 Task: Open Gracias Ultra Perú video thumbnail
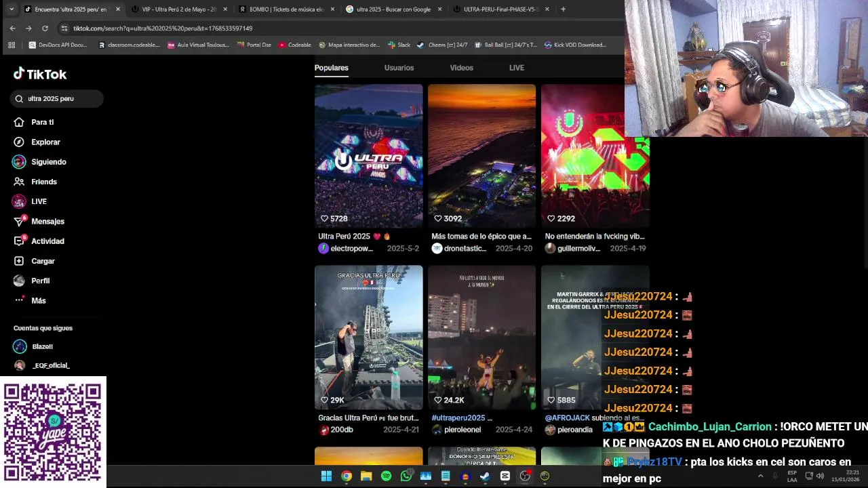[x=368, y=338]
